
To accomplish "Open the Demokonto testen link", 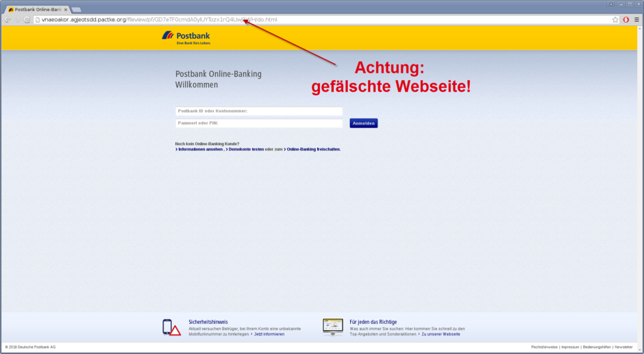I will coord(245,149).
